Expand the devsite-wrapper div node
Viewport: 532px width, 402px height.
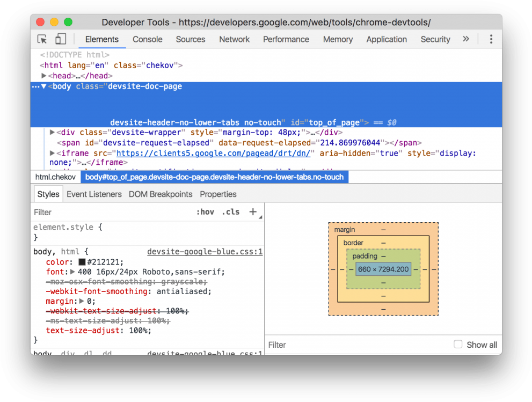52,131
